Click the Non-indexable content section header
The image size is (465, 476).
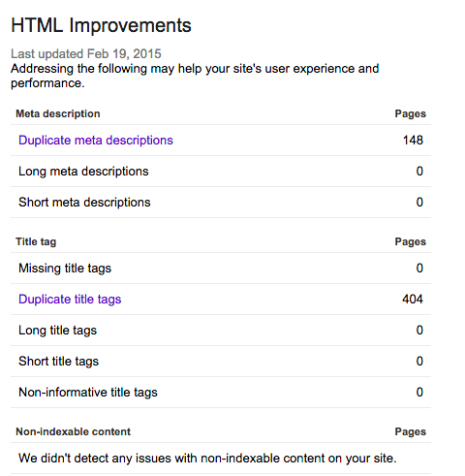click(x=74, y=431)
